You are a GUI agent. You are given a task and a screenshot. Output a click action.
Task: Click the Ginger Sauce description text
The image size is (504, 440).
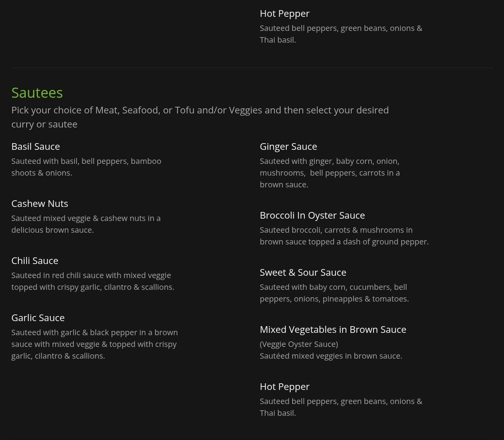coord(330,173)
